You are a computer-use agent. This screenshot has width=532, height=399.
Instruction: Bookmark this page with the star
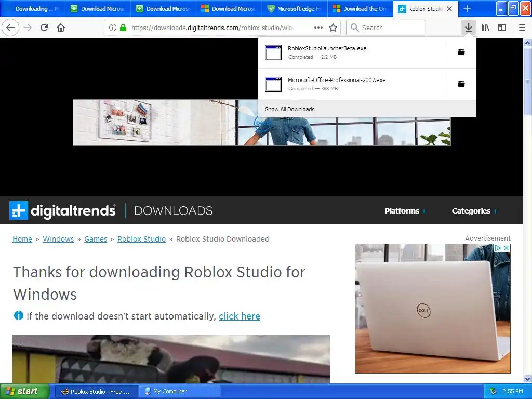tap(333, 28)
